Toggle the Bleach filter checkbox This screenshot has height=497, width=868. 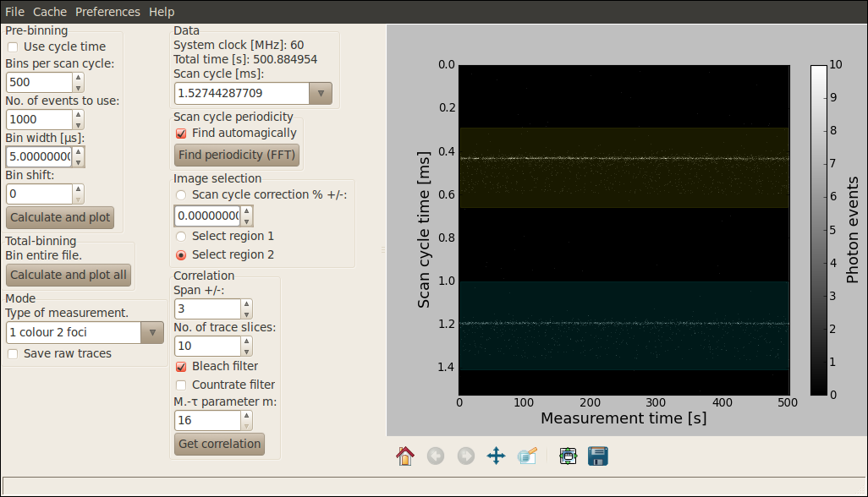[x=181, y=367]
